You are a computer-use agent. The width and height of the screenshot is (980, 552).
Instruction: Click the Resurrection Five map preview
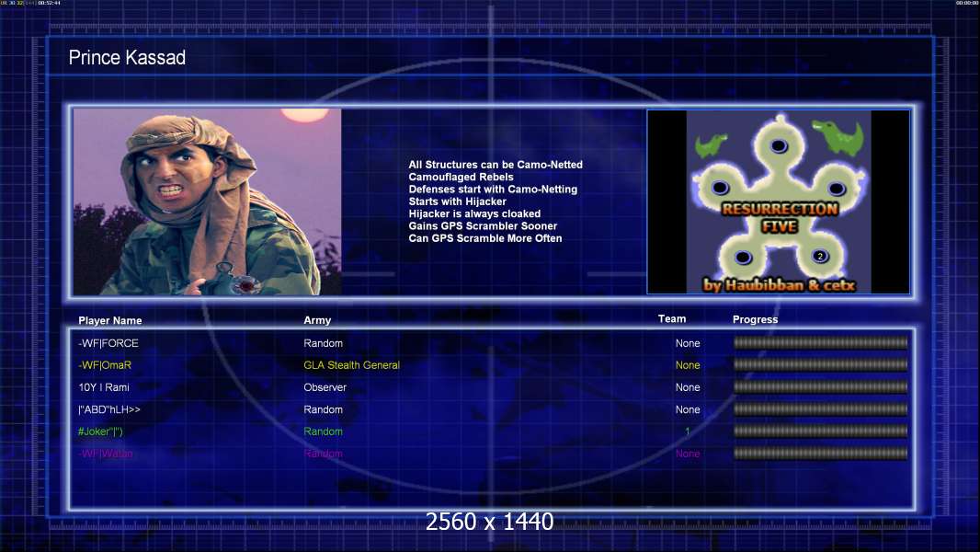[778, 201]
